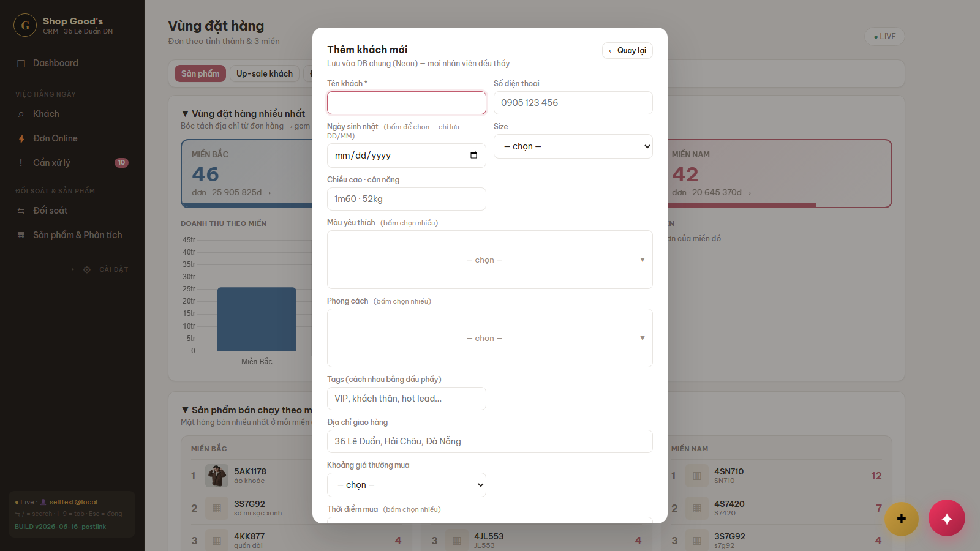Viewport: 980px width, 551px height.
Task: Click the Shop Good's logo avatar
Action: pyautogui.click(x=25, y=25)
